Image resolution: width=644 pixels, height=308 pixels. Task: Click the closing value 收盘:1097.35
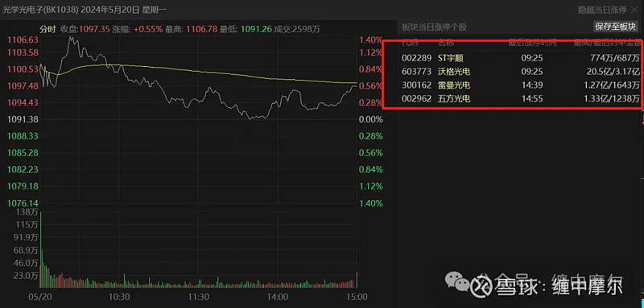[x=85, y=29]
